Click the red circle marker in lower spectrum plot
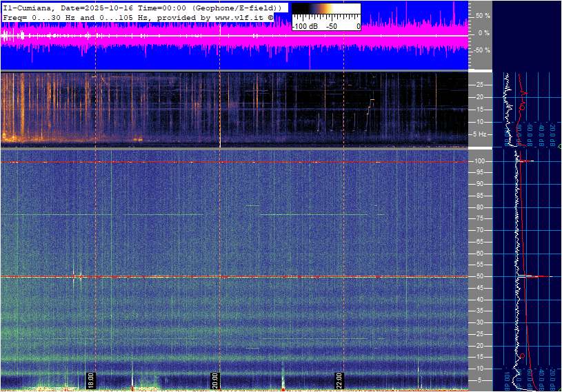Image resolution: width=562 pixels, height=392 pixels. (x=522, y=355)
